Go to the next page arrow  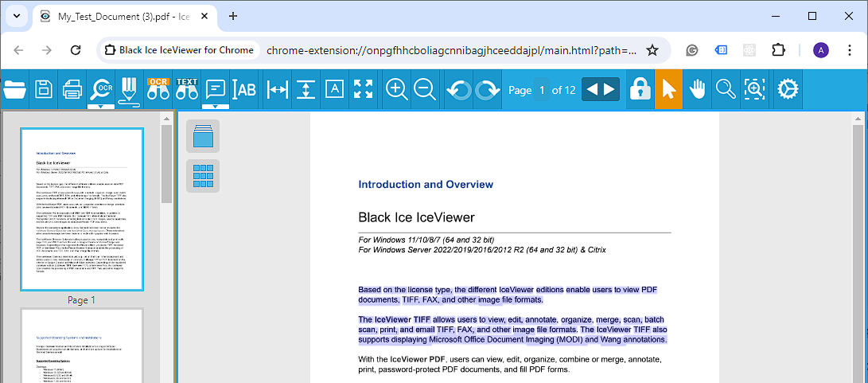coord(609,89)
